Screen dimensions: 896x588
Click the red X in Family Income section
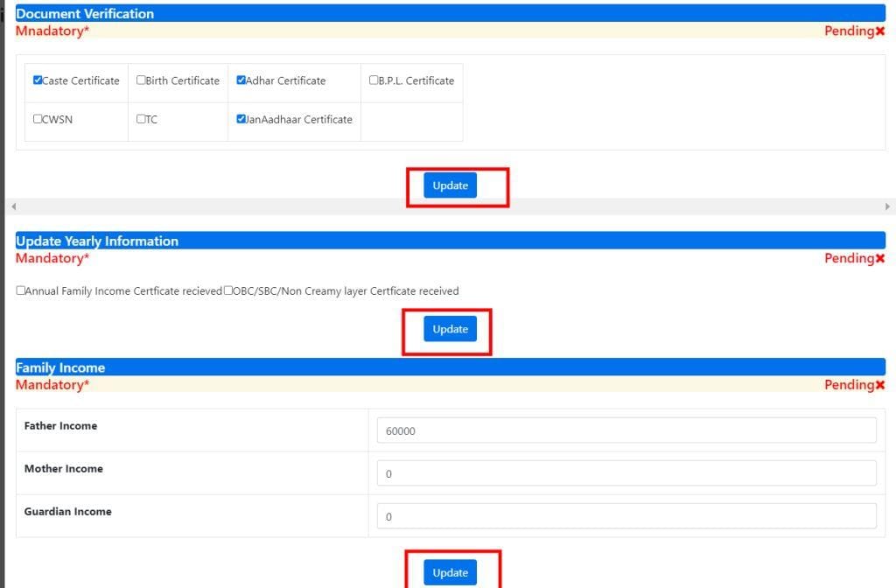coord(879,386)
